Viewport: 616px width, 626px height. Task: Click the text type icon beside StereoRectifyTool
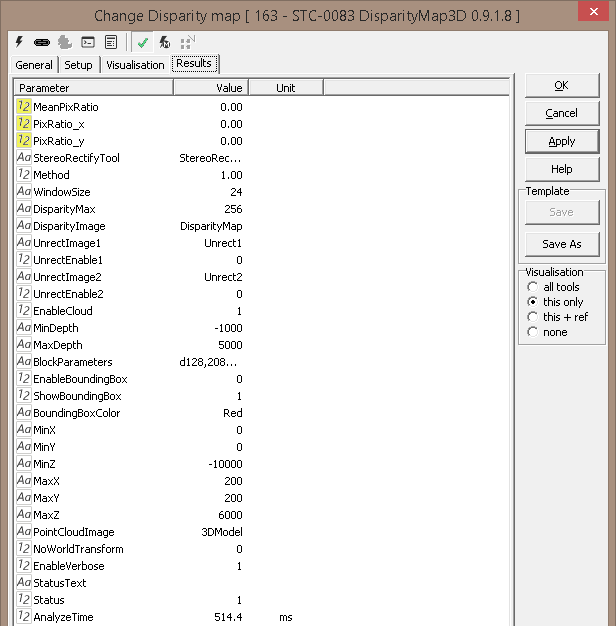pyautogui.click(x=24, y=158)
